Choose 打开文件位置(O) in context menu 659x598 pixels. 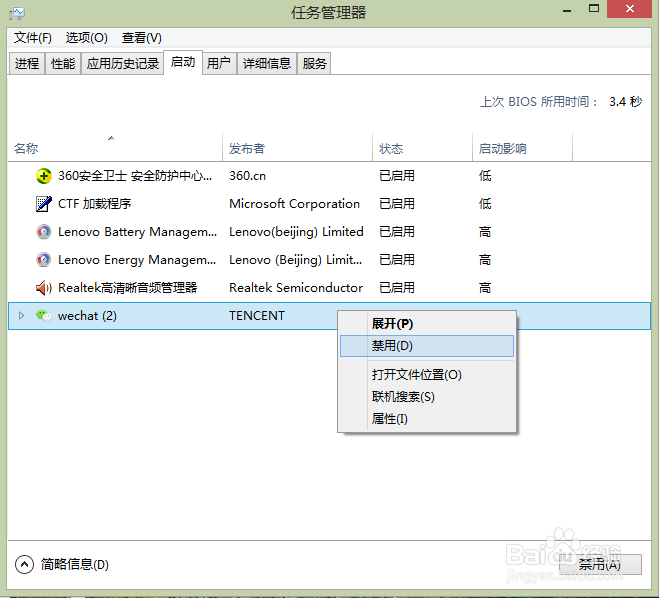427,374
